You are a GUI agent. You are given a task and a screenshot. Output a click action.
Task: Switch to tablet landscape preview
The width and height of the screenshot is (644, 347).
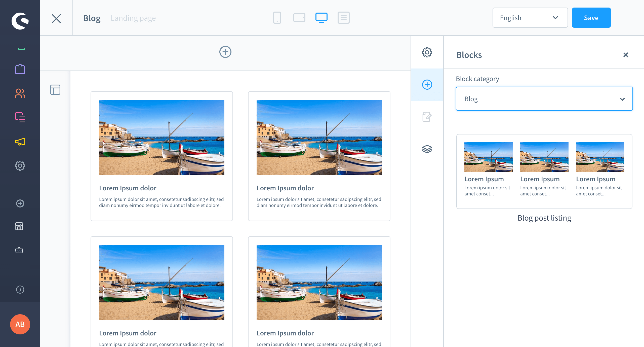[x=299, y=18]
